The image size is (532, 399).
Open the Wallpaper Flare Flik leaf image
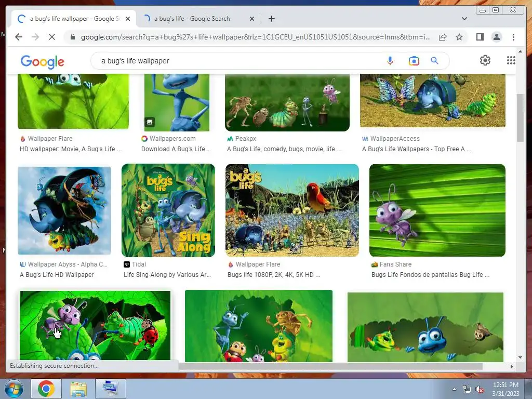(73, 101)
